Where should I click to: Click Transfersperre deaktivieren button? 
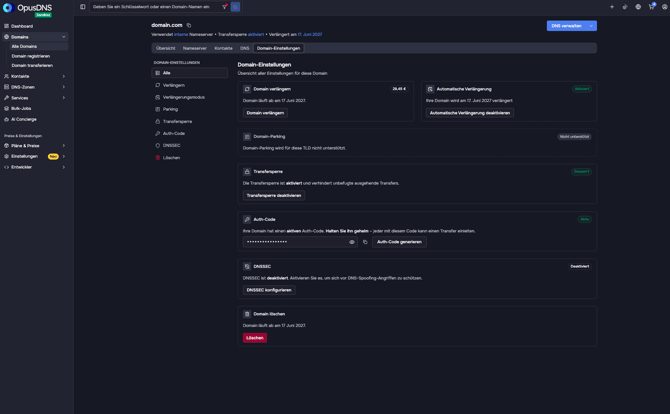point(274,195)
